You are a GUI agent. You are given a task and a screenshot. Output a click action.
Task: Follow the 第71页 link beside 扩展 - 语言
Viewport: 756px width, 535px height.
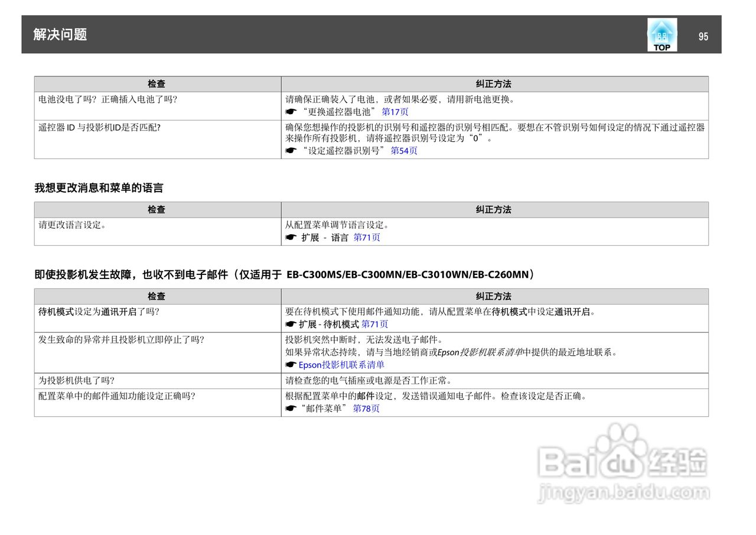coord(367,238)
